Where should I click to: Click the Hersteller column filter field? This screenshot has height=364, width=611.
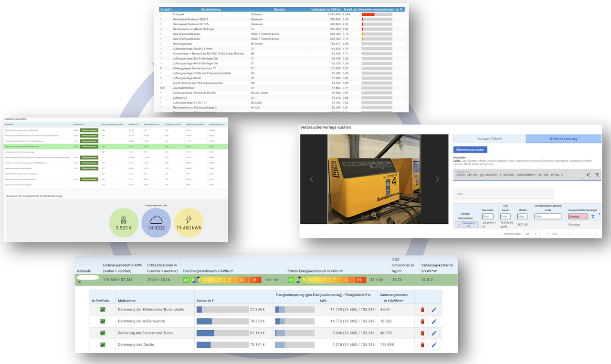point(487,217)
